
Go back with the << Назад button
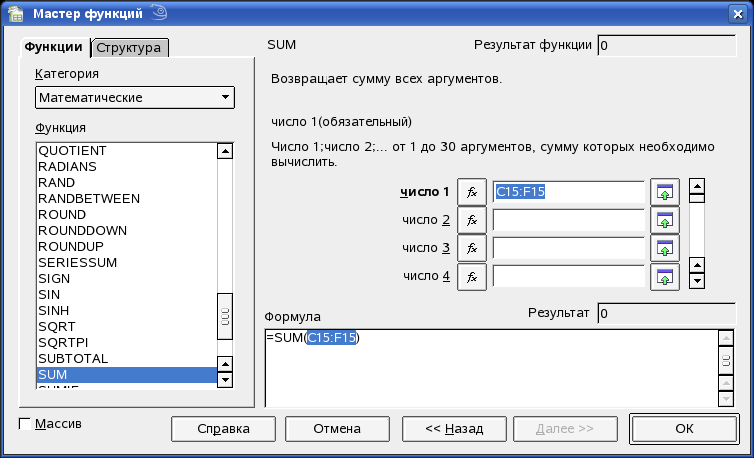click(x=453, y=428)
